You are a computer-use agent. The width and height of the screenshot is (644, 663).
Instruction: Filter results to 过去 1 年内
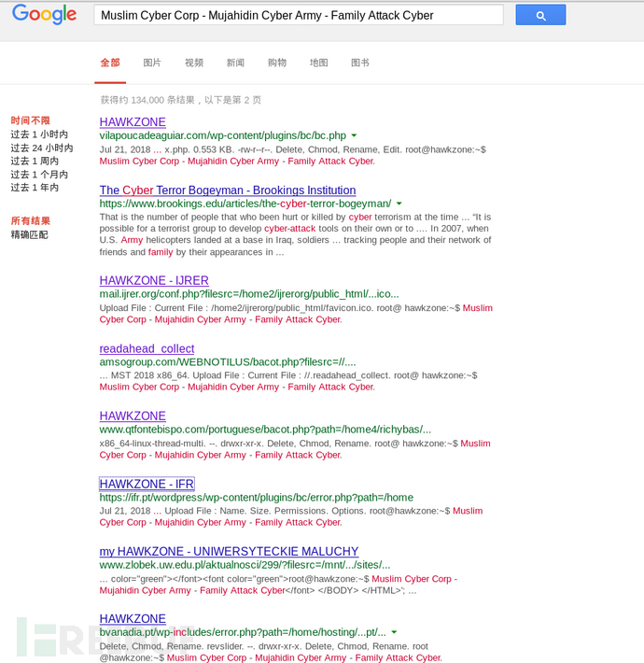35,188
